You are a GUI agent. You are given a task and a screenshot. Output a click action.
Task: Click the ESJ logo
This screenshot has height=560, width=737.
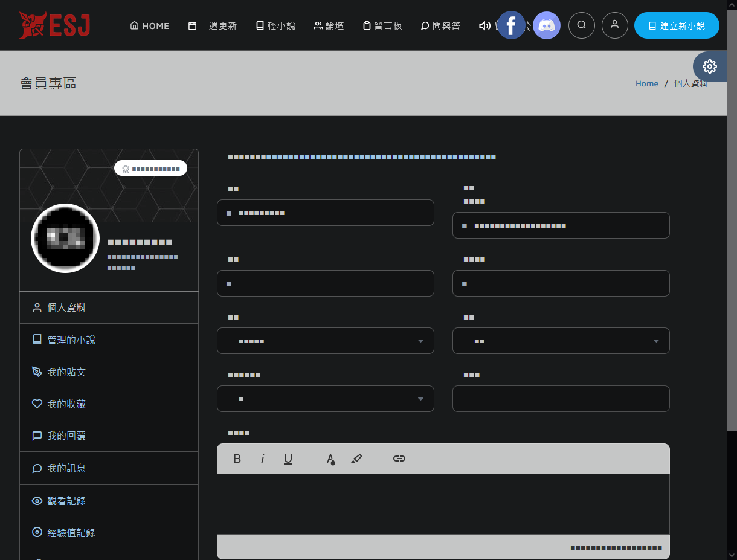[x=54, y=25]
